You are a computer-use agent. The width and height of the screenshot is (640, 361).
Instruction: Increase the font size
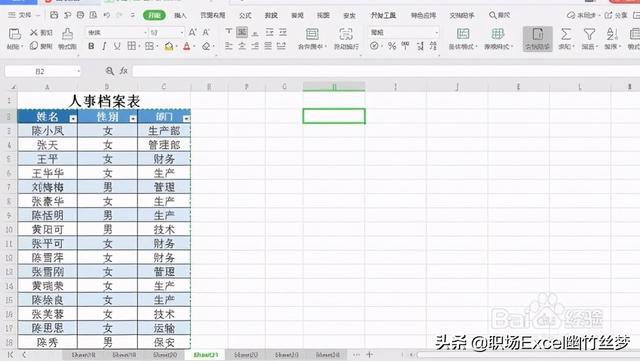coord(192,32)
